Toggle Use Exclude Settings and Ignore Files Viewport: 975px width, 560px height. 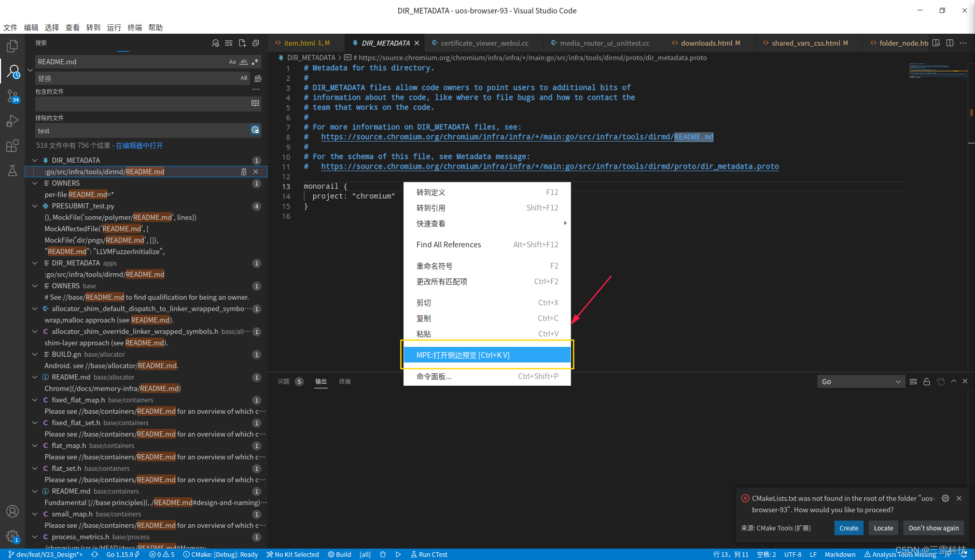click(x=254, y=130)
